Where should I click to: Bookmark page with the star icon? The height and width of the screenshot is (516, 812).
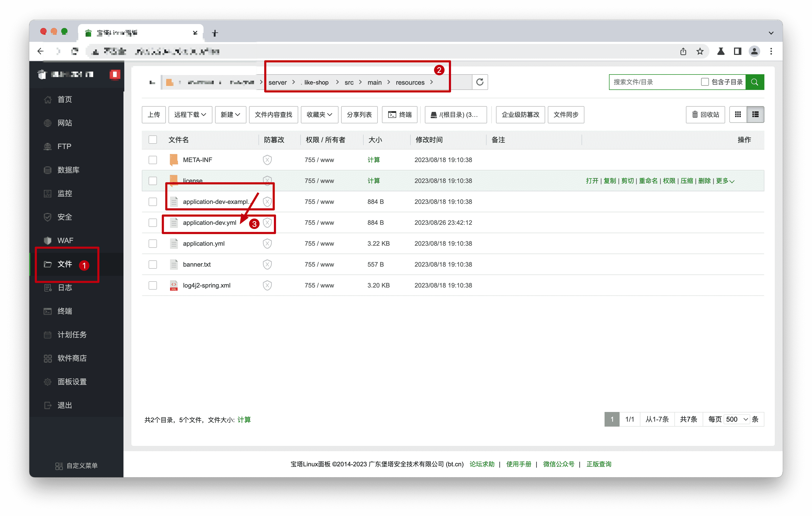[x=700, y=51]
